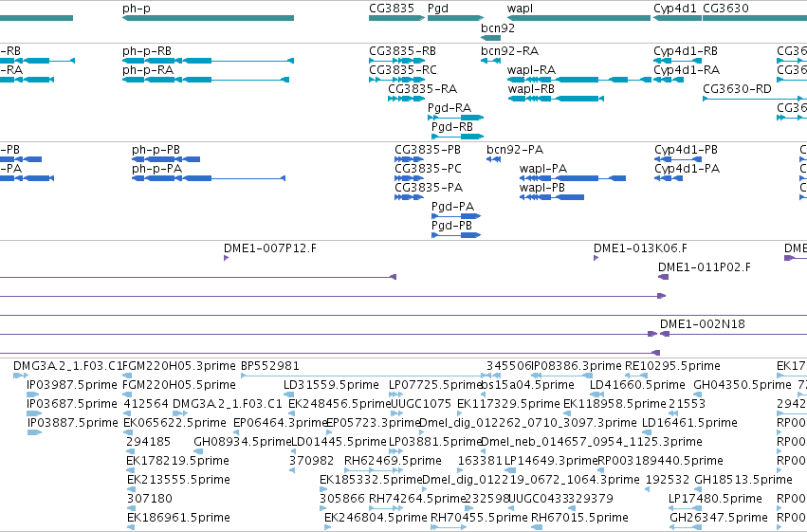Select protein wapl-PB
807x532 pixels.
[x=552, y=197]
